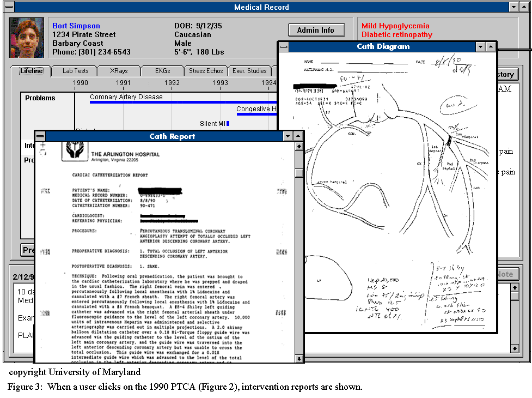Screen dimensions: 532x398
Task: Minimize the Cath Report window
Action: click(x=288, y=136)
